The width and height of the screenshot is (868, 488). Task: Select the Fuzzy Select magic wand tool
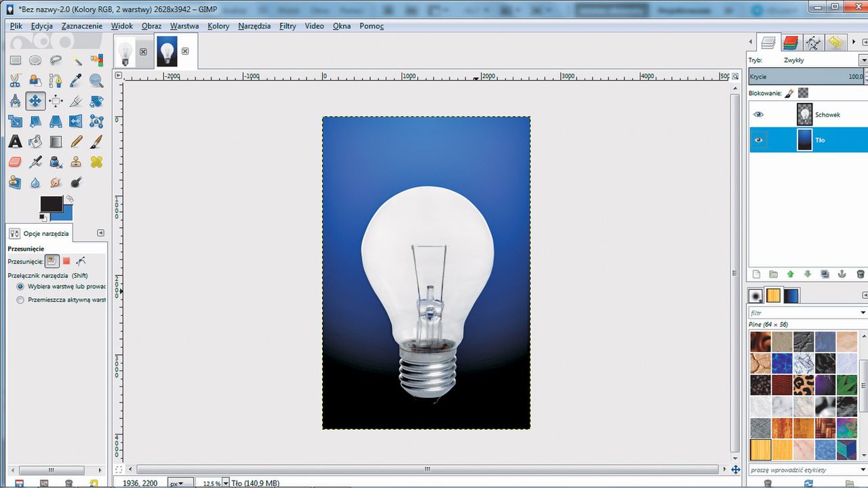point(76,61)
